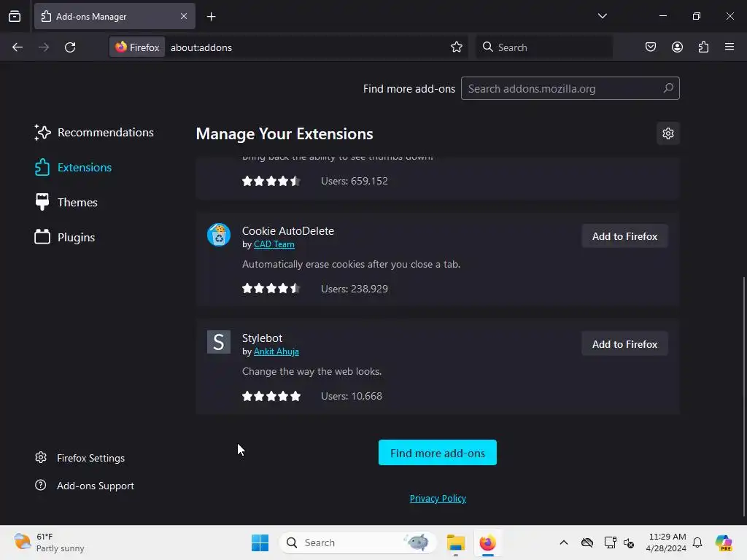The image size is (747, 560).
Task: Switch to the Recommendations category
Action: click(94, 133)
